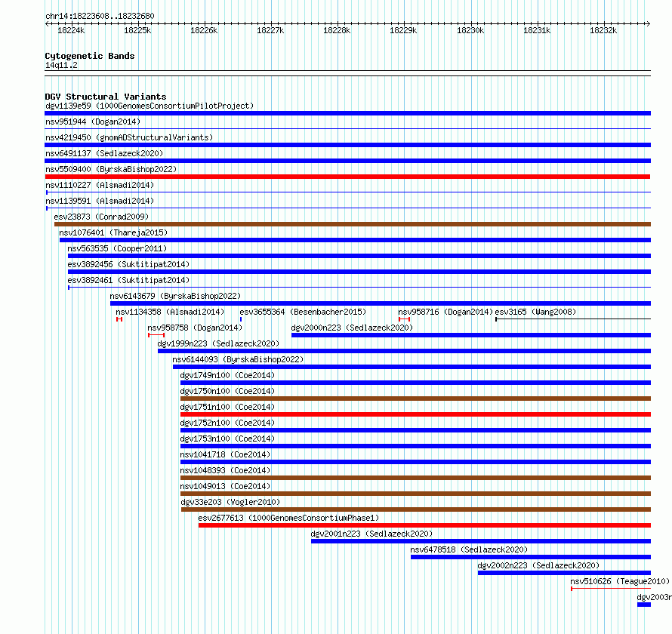The height and width of the screenshot is (634, 672).
Task: Click red nsv958716 (Dogan2014) marker
Action: (404, 319)
